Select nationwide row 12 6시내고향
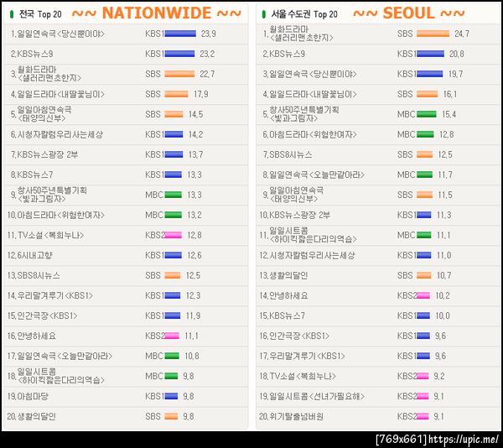The image size is (503, 448). (126, 255)
